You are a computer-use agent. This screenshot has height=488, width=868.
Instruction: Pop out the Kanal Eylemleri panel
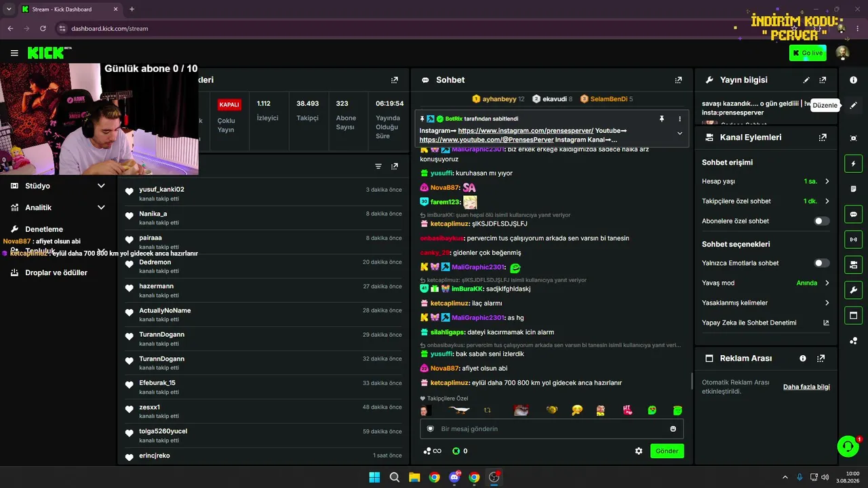click(823, 137)
